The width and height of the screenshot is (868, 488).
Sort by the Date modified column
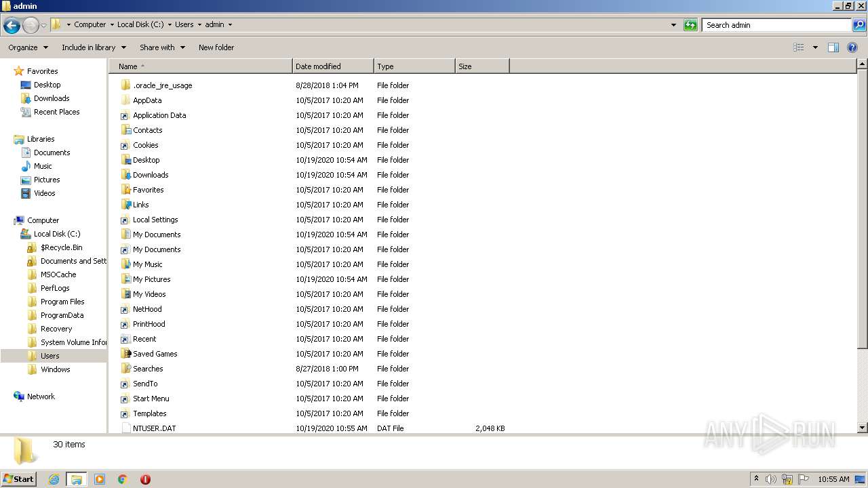coord(333,66)
